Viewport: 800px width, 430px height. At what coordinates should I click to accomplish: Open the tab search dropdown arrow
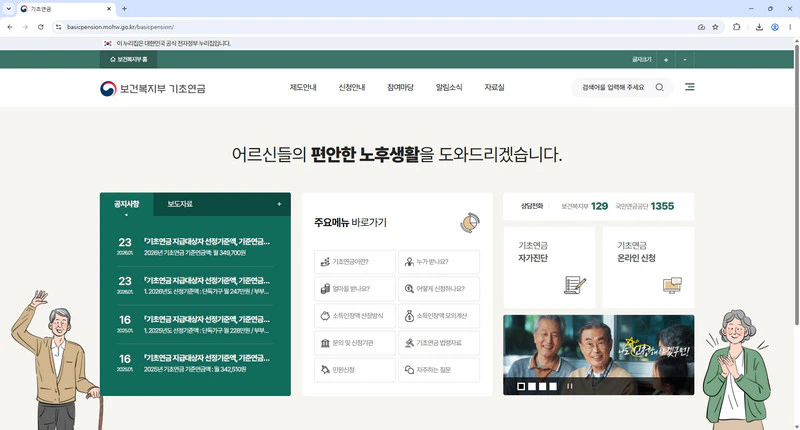pyautogui.click(x=8, y=9)
